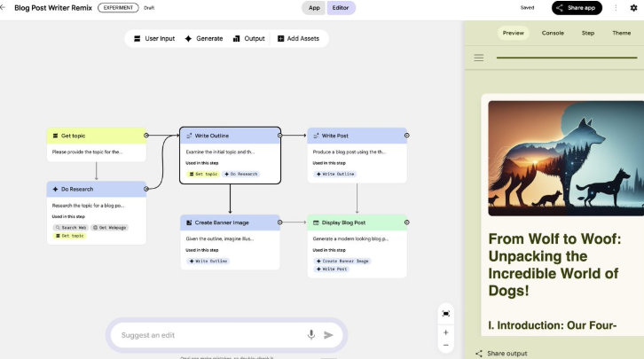Click 'Generate a modern looking blog p...' text

tap(350, 238)
